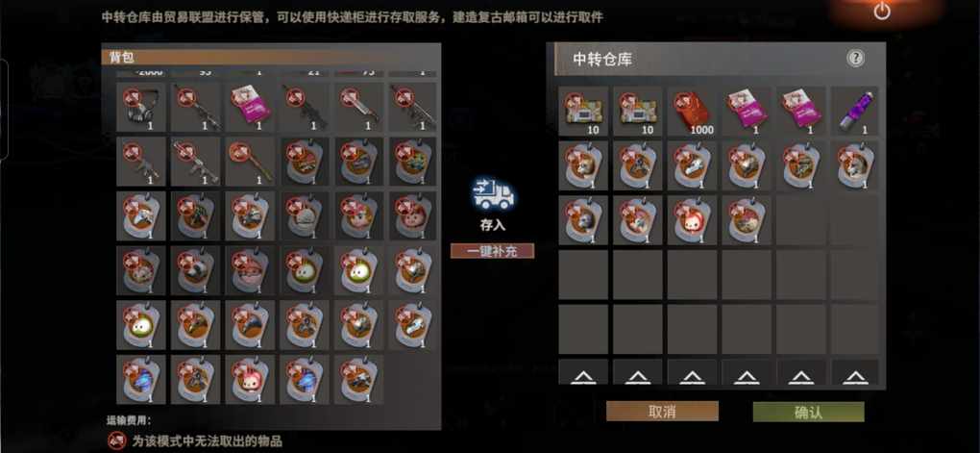Select the red-handled axe in backpack

click(250, 162)
